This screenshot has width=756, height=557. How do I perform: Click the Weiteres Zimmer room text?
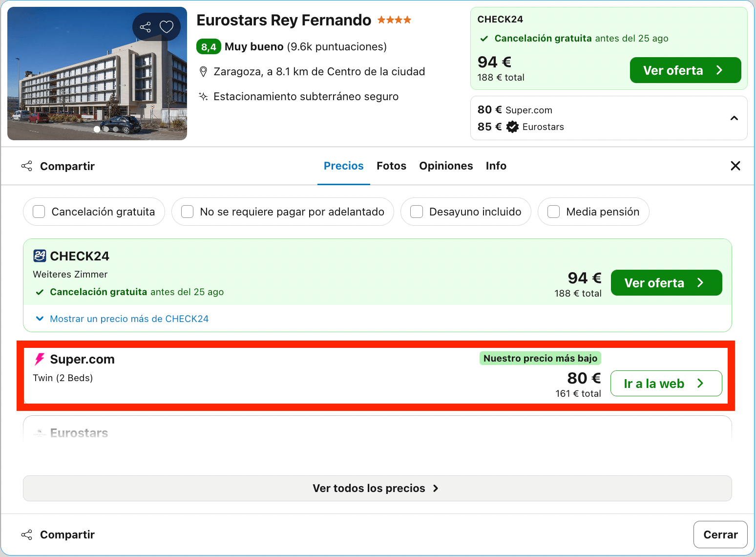coord(70,274)
